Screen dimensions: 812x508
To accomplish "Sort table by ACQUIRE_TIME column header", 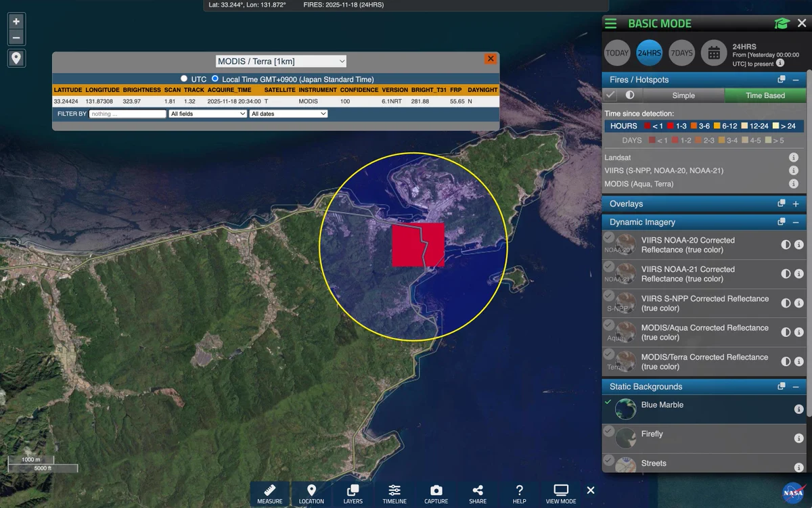I will pos(229,90).
